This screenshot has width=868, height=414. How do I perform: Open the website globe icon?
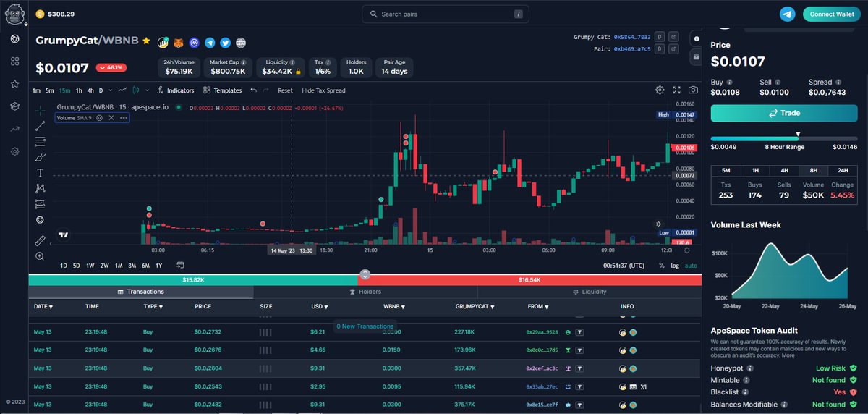pos(241,43)
